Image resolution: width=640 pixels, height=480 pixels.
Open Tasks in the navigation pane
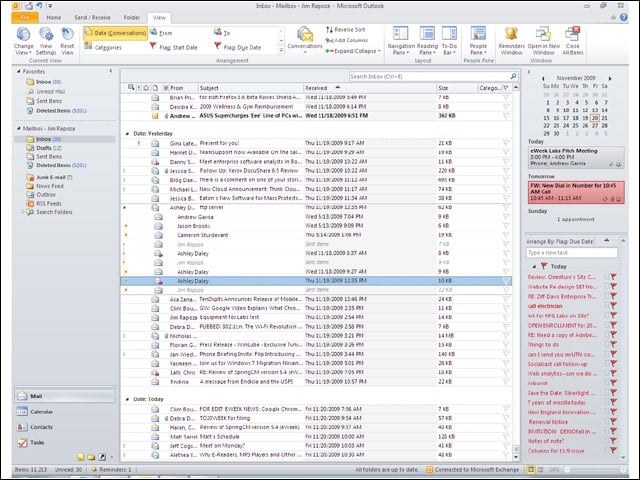[x=64, y=442]
